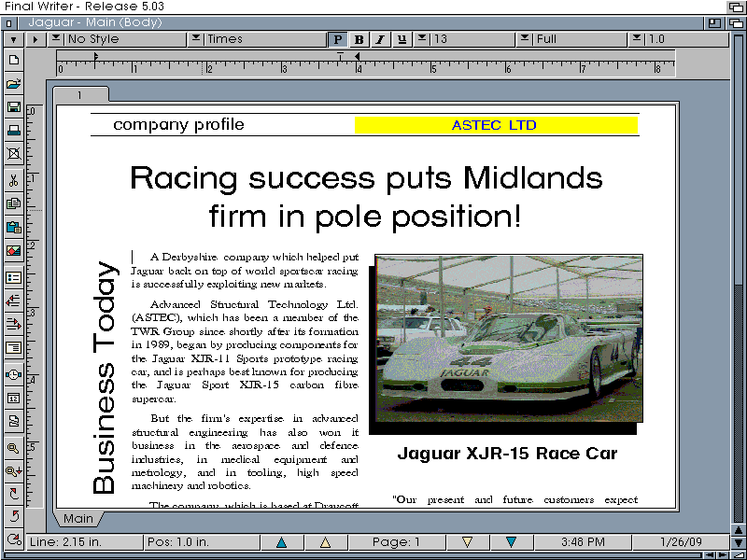Click the vertical scrollbar down arrow
This screenshot has width=747, height=560.
click(x=739, y=543)
